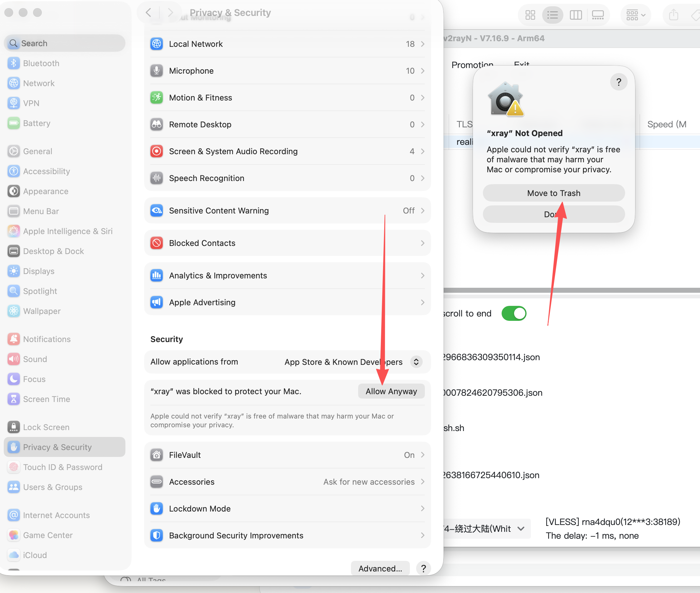
Task: Click the help button in the xray dialog
Action: tap(619, 82)
